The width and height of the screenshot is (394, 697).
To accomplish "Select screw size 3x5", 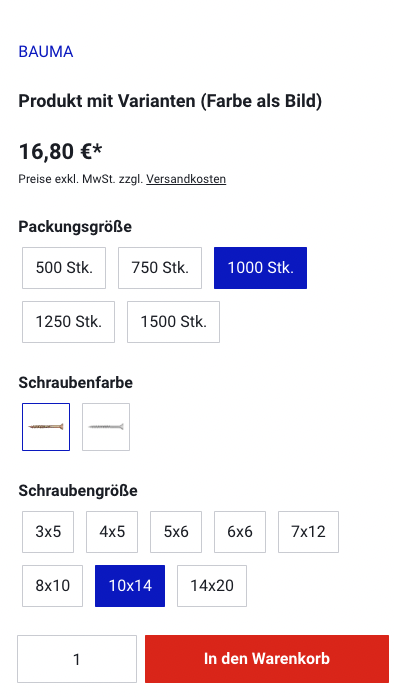I will point(48,532).
